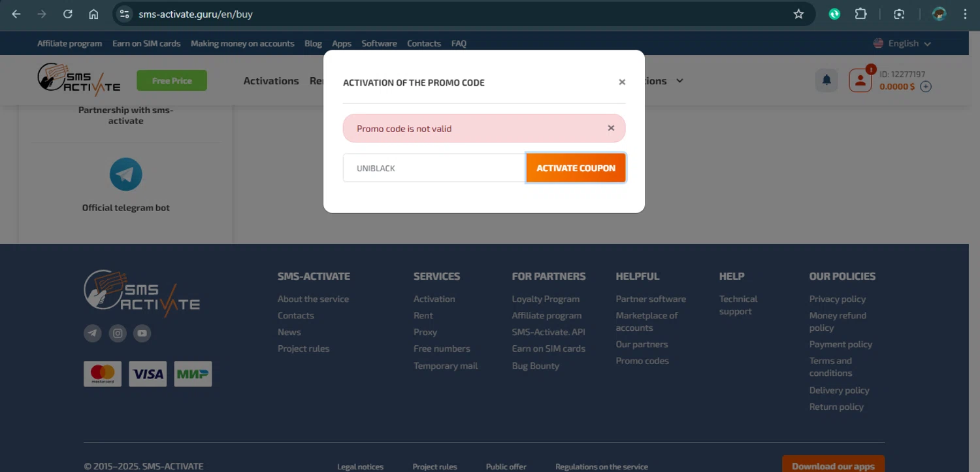Click the MIR payment badge
Image resolution: width=980 pixels, height=472 pixels.
[193, 374]
